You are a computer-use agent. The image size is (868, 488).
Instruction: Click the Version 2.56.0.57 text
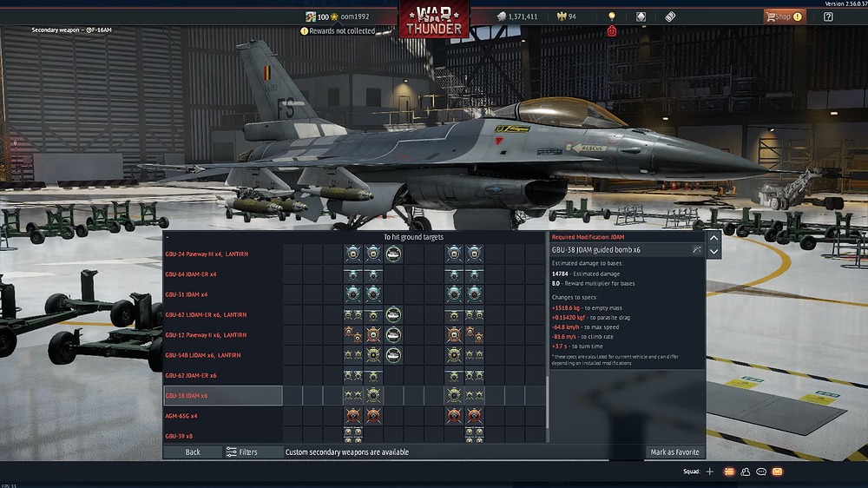point(845,3)
